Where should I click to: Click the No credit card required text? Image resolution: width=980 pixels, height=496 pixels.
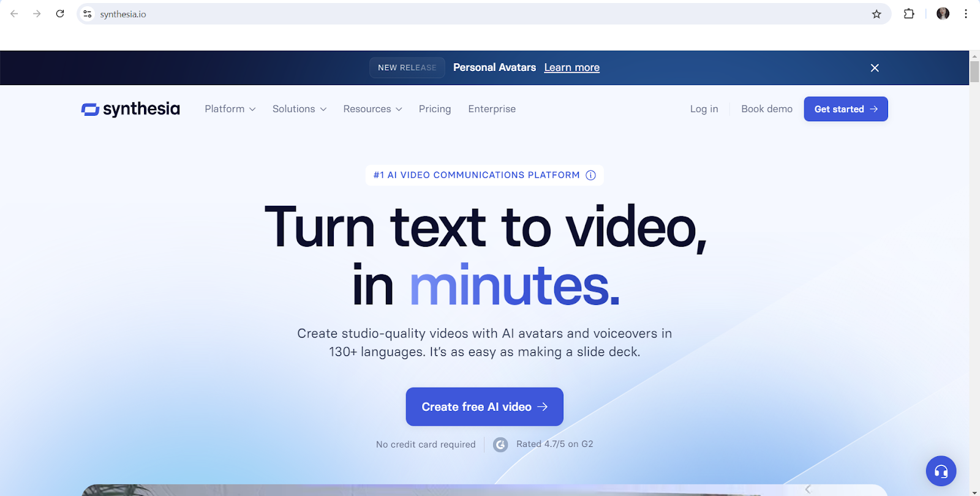[x=426, y=445]
